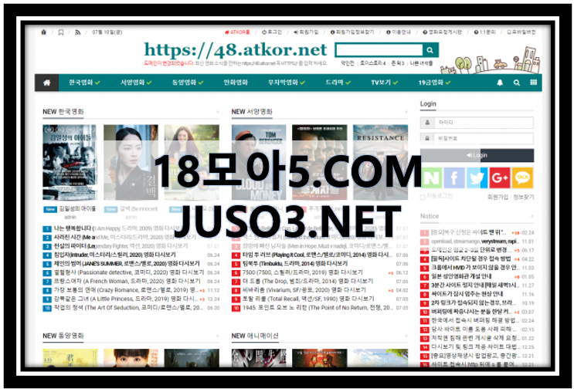This screenshot has width=574, height=392.
Task: Expand the 한국영화 dropdown menu
Action: point(84,83)
